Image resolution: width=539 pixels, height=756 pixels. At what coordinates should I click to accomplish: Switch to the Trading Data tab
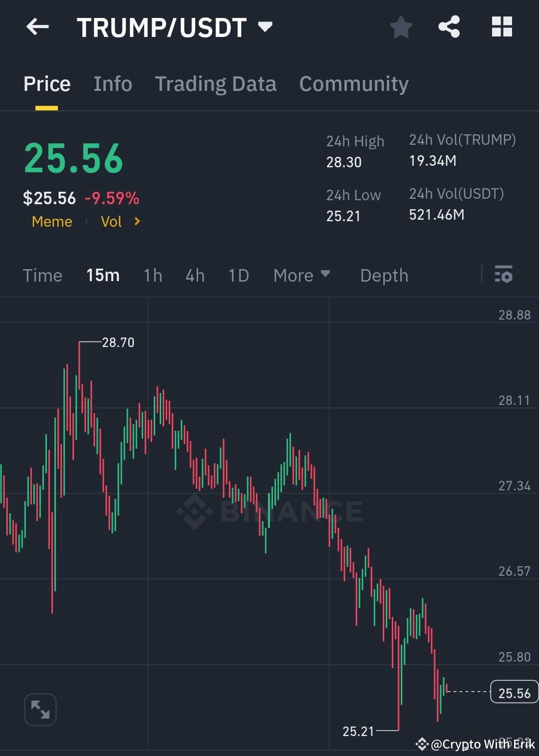tap(216, 83)
